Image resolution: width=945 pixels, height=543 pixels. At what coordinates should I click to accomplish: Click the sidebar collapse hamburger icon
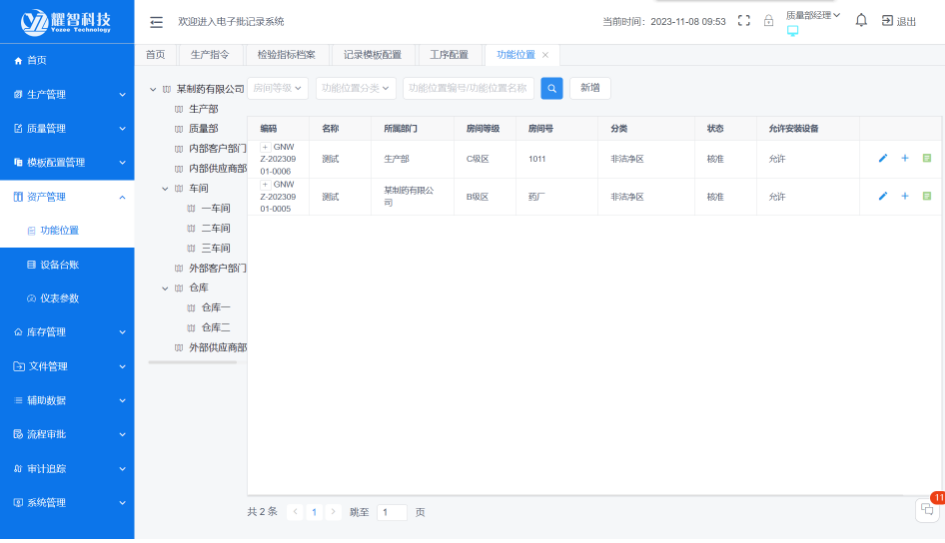[x=156, y=21]
